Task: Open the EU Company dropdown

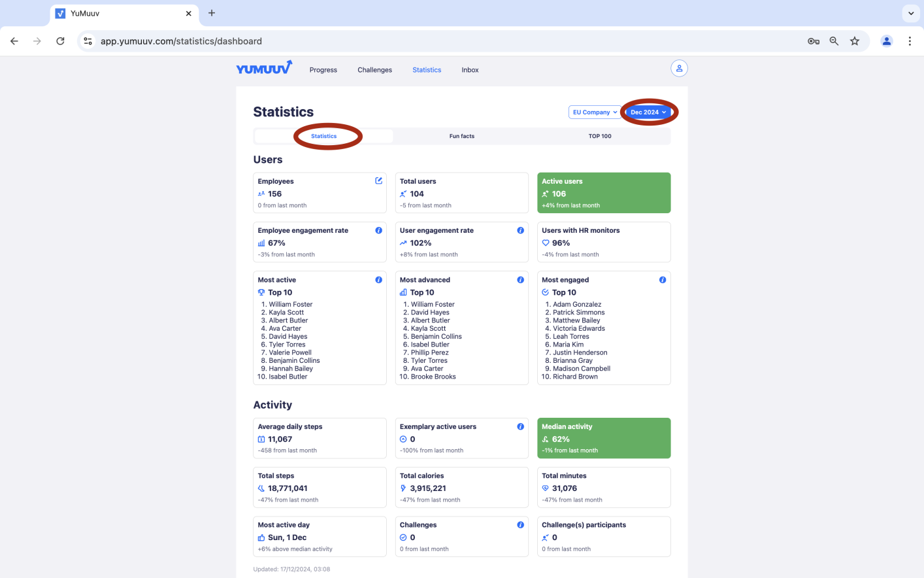Action: [594, 112]
